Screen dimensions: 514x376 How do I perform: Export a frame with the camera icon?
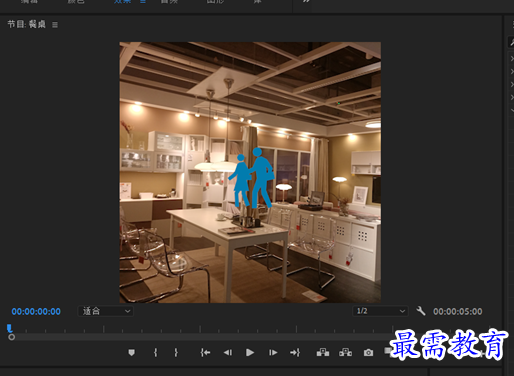368,352
